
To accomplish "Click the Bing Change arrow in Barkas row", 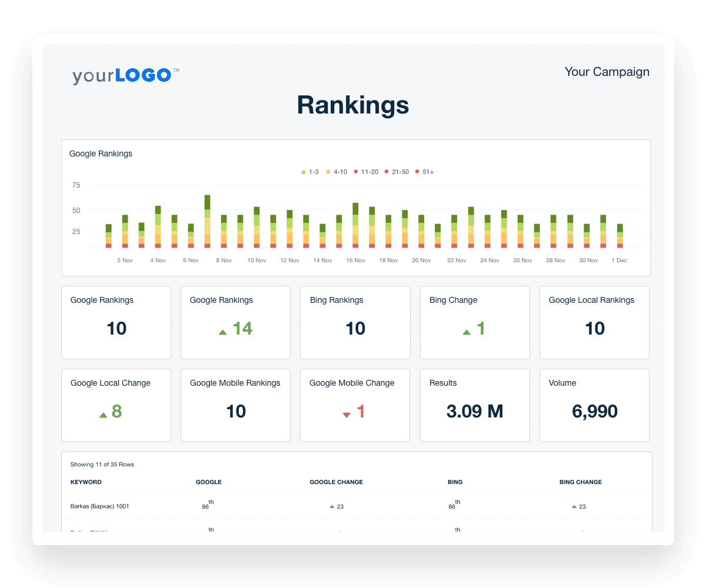I will [574, 506].
